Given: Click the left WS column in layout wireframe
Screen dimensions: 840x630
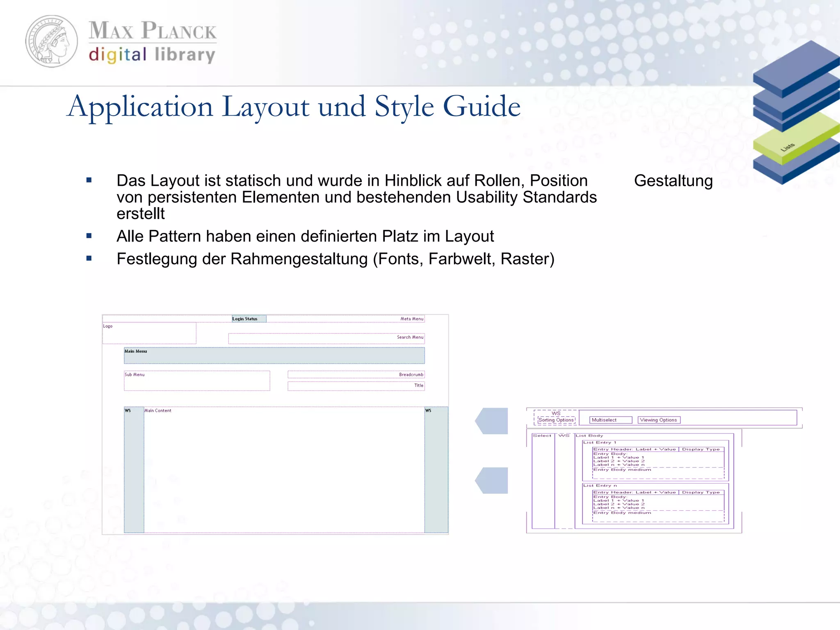Looking at the screenshot, I should click(134, 470).
